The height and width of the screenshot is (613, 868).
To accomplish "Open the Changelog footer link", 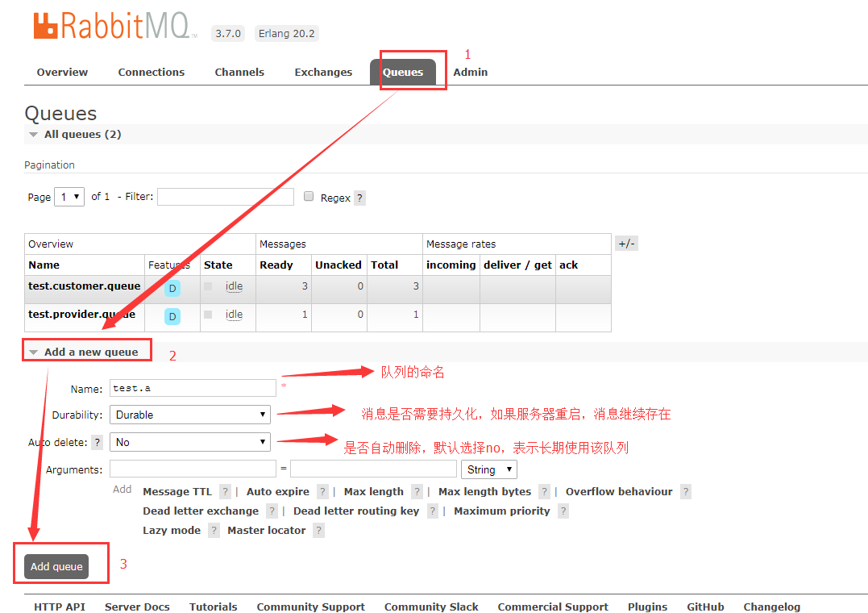I will 771,607.
